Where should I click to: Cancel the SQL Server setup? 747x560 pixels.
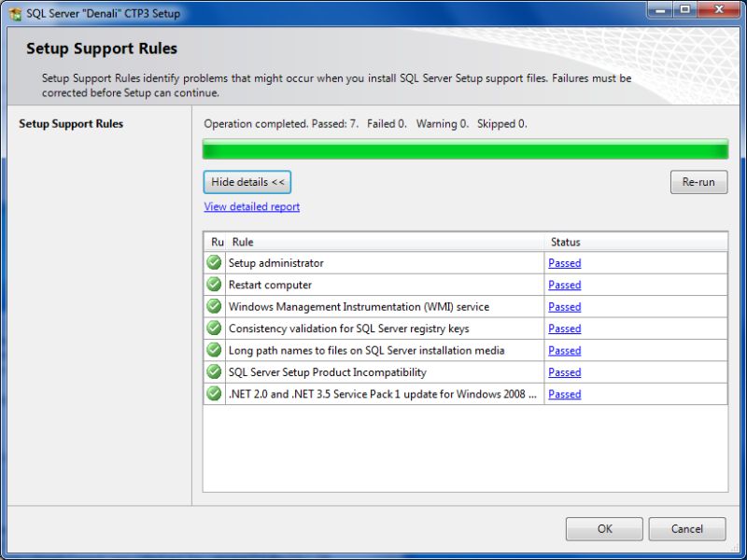(687, 528)
